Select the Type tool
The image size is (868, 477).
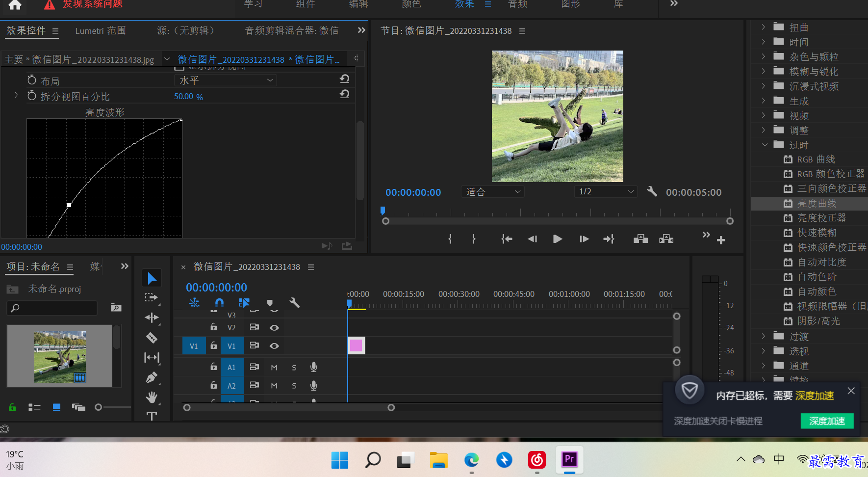[x=152, y=416]
